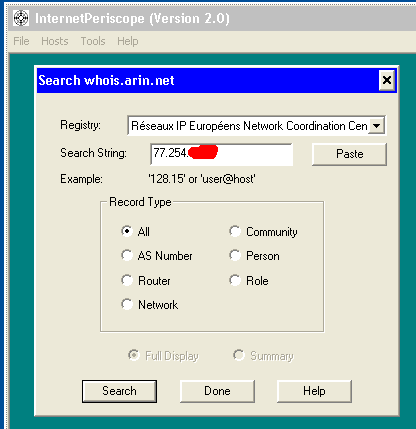Select the All record type

pos(135,231)
